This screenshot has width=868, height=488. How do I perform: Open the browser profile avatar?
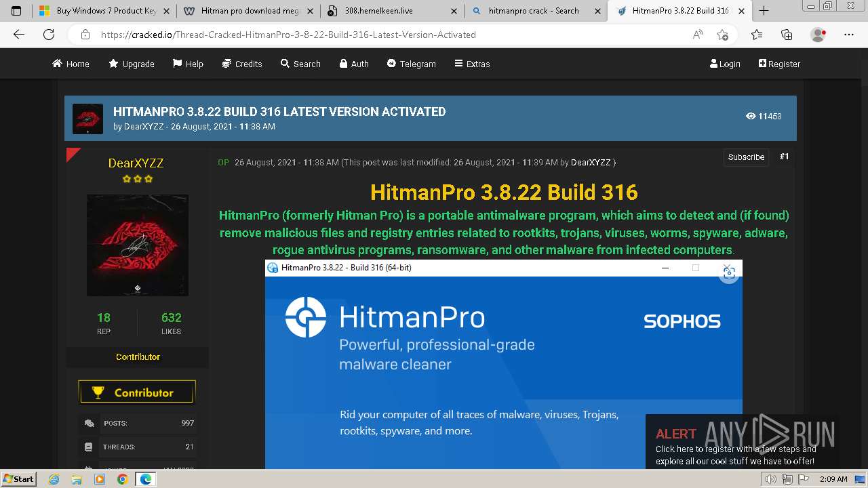[818, 35]
